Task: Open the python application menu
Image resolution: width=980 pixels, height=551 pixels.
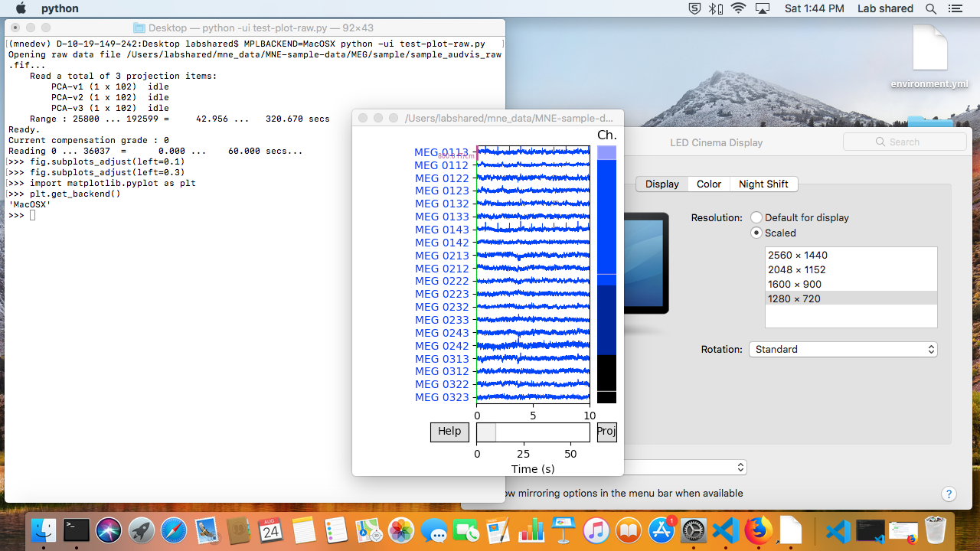Action: click(60, 8)
